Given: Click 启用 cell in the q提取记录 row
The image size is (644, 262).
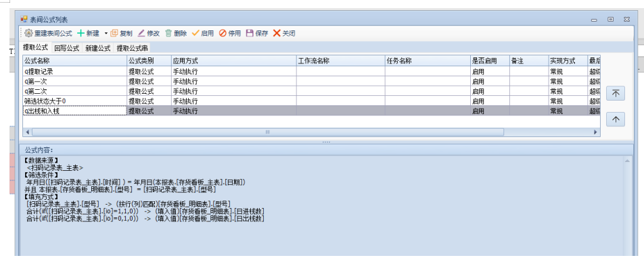Looking at the screenshot, I should pos(490,71).
